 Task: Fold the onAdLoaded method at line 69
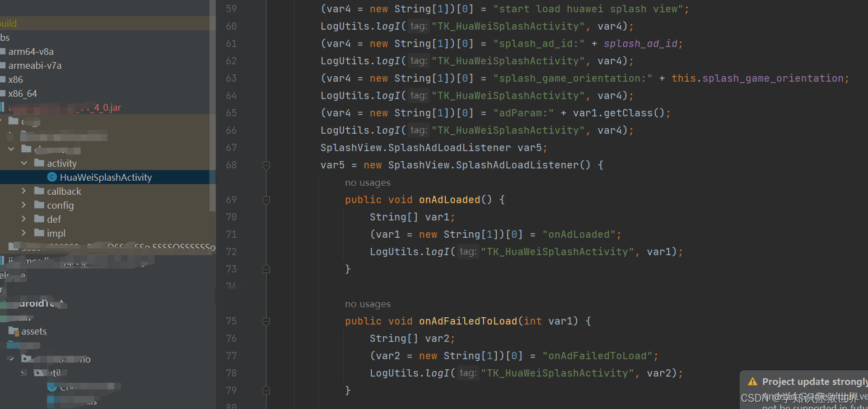[266, 200]
